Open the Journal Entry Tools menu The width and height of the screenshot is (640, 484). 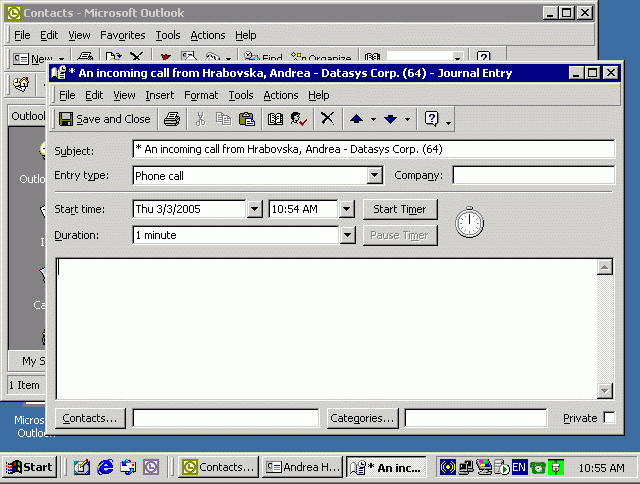point(241,95)
